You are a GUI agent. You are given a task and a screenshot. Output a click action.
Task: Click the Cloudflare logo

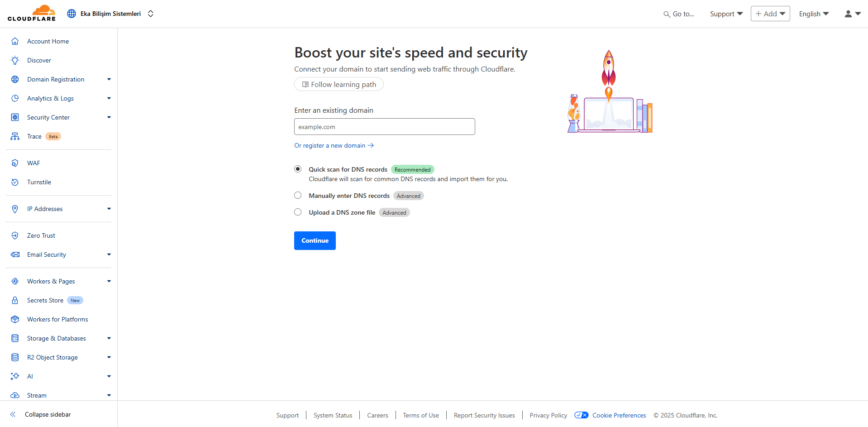32,13
